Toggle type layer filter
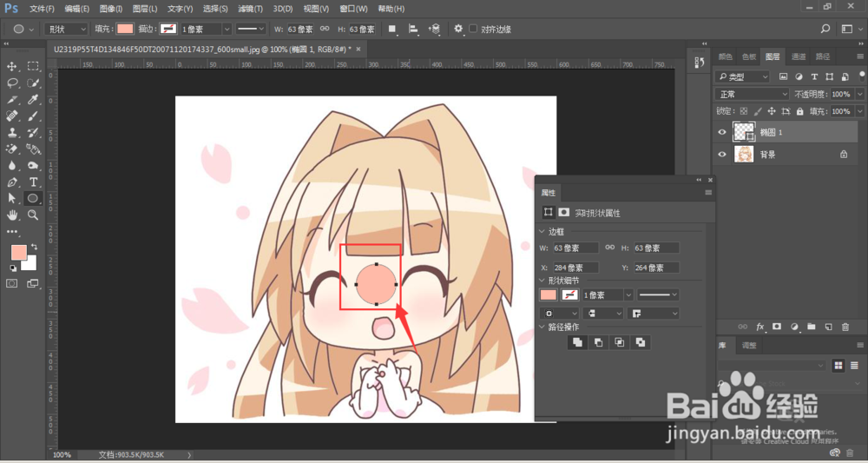 (x=814, y=76)
